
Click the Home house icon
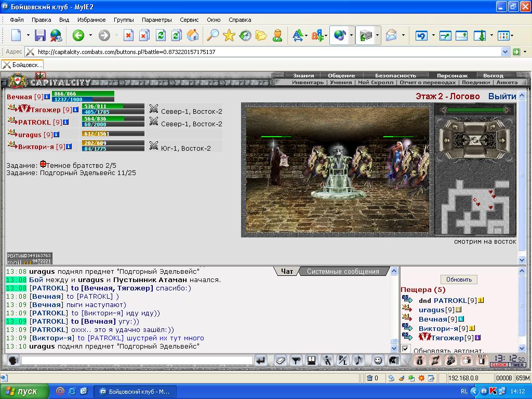pyautogui.click(x=192, y=35)
